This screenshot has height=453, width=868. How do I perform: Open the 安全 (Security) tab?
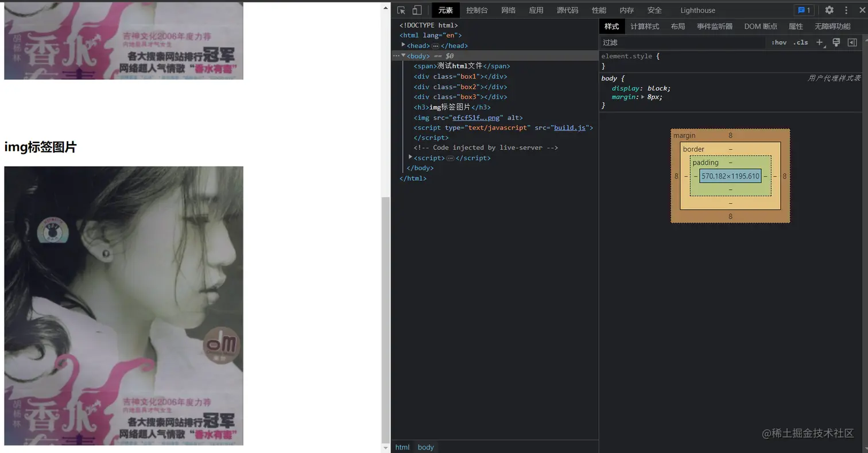click(x=654, y=10)
